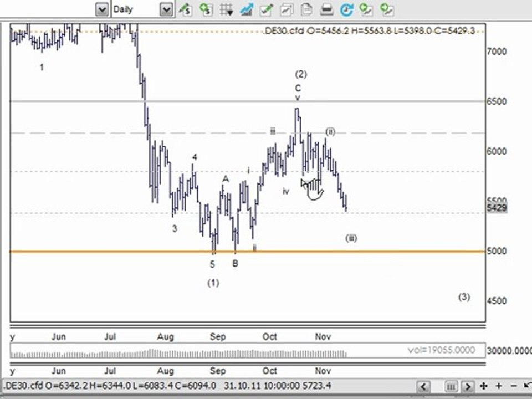Click the letter B label below 5000 line
Viewport: 532px width, 399px height.
coord(235,263)
